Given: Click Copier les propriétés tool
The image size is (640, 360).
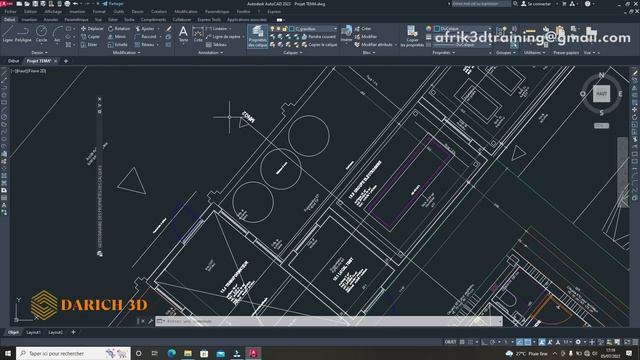Looking at the screenshot, I should (412, 36).
